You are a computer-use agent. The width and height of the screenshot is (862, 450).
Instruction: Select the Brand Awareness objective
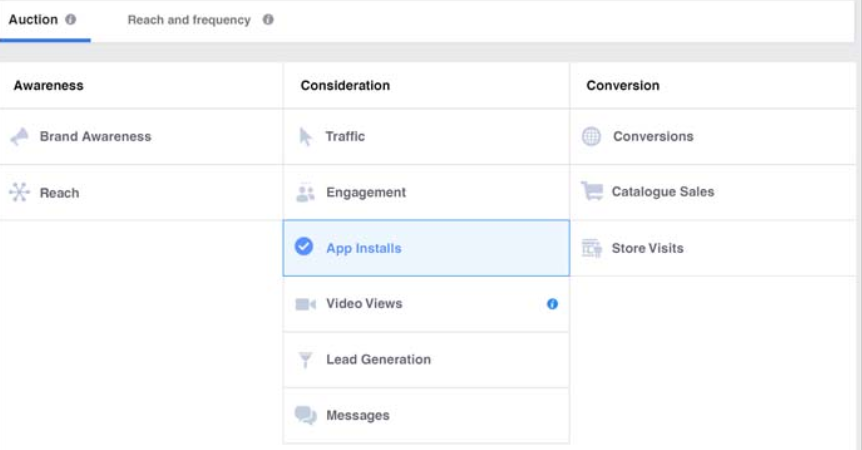click(95, 137)
